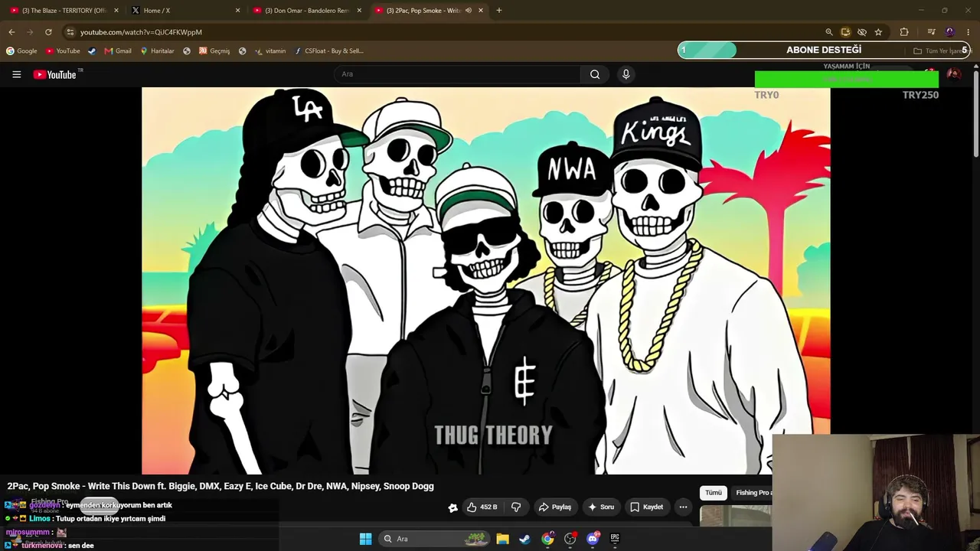980x551 pixels.
Task: Go to YouTube home via the logo
Action: coord(55,74)
